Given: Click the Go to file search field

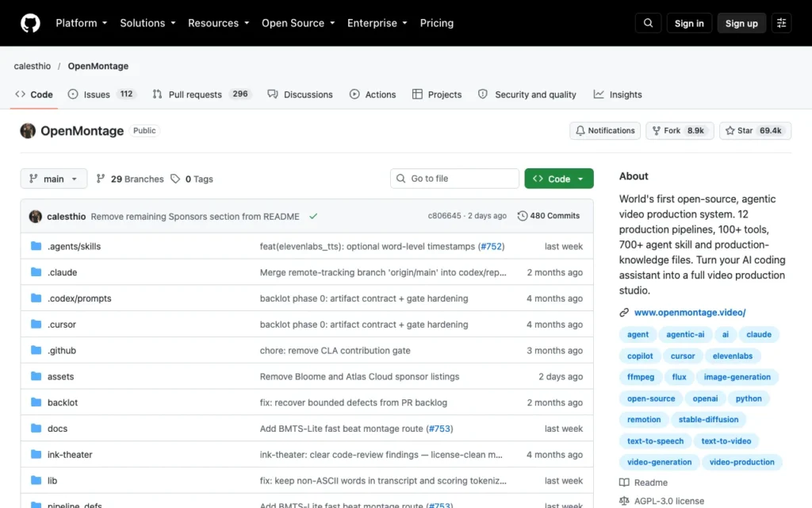Looking at the screenshot, I should pos(454,179).
